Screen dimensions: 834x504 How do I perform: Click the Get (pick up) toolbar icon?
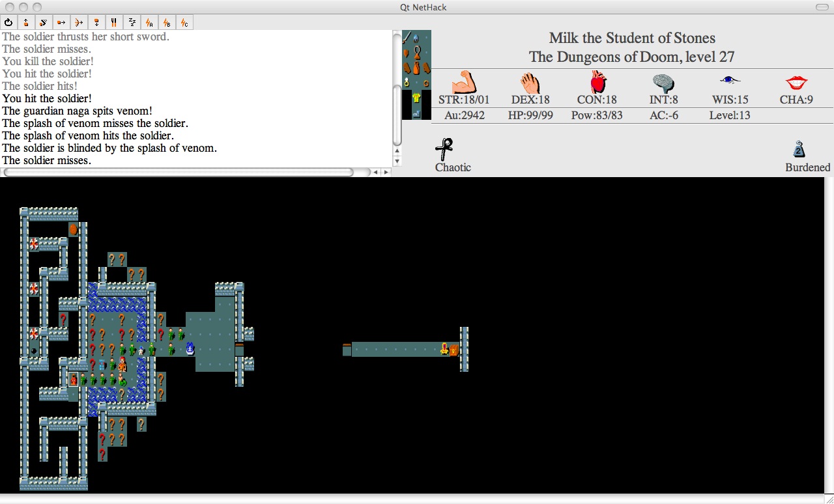coord(26,23)
